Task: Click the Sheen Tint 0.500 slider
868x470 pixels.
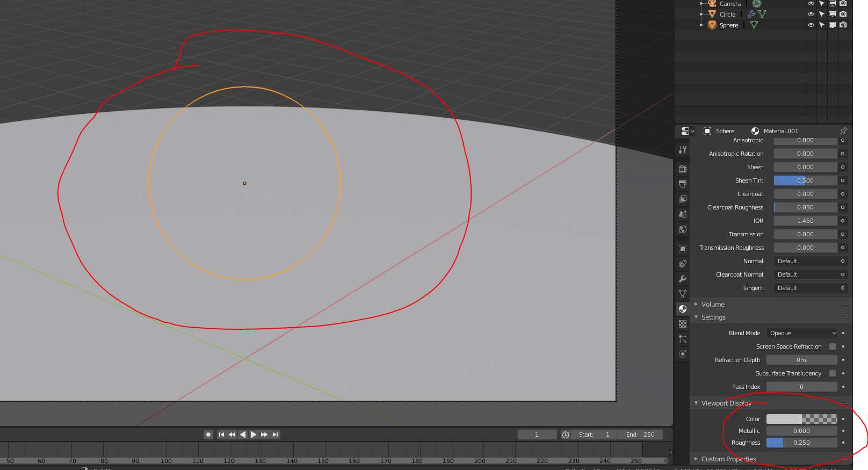Action: (x=806, y=180)
